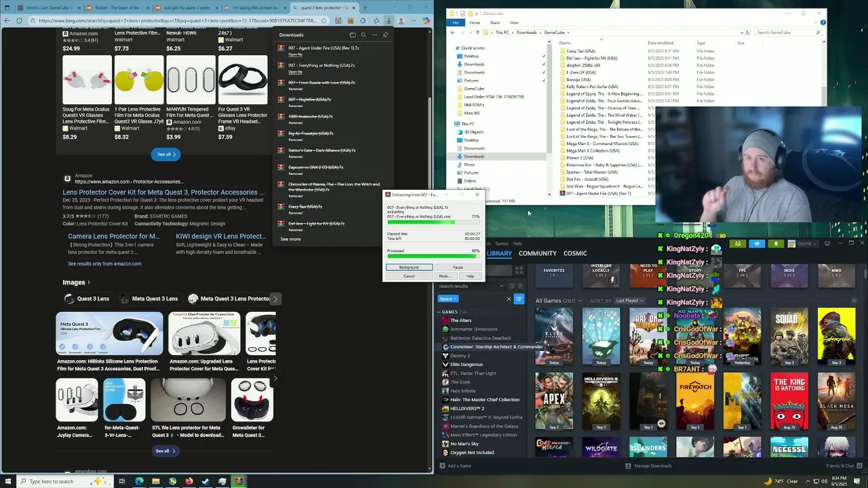Open Steam LIBRARY tab
Image resolution: width=868 pixels, height=488 pixels.
(499, 253)
